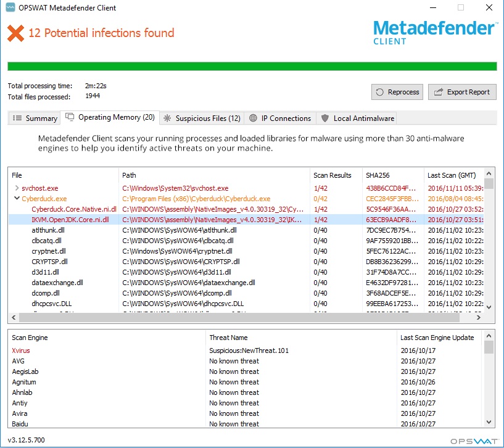Click the OPSWAT Metadefender app icon in title bar
Screen dimensions: 504x448
click(x=10, y=7)
